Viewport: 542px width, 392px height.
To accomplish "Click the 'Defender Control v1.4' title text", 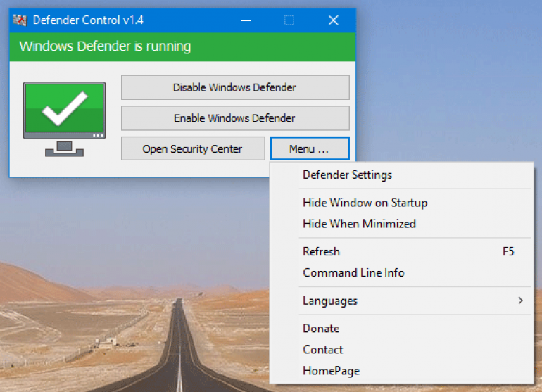I will [88, 20].
